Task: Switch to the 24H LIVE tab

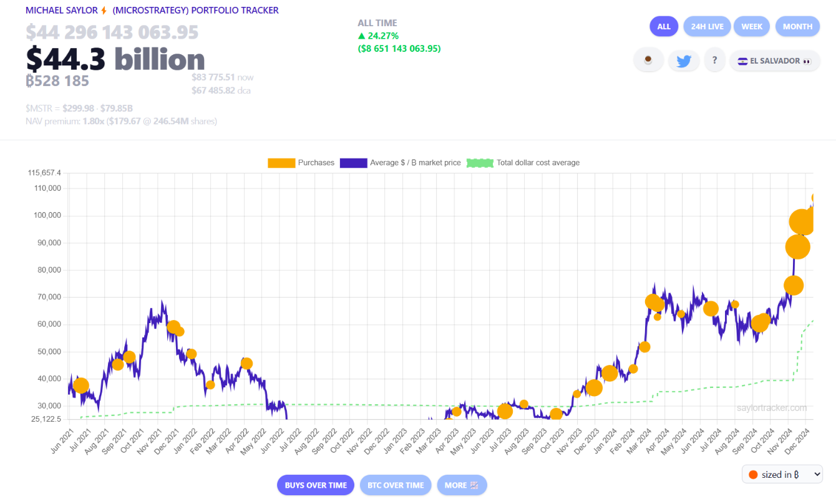Action: click(x=707, y=26)
